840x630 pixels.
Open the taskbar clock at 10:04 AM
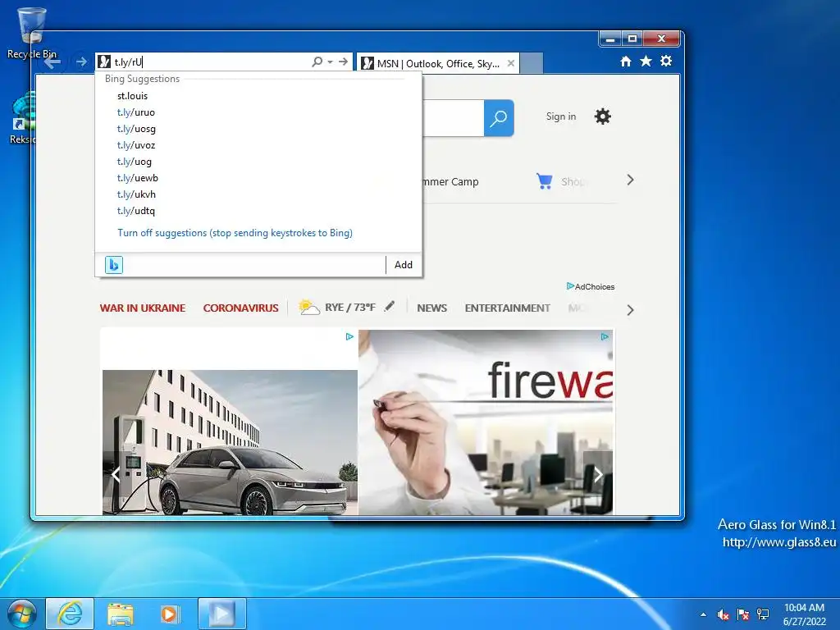(x=804, y=614)
